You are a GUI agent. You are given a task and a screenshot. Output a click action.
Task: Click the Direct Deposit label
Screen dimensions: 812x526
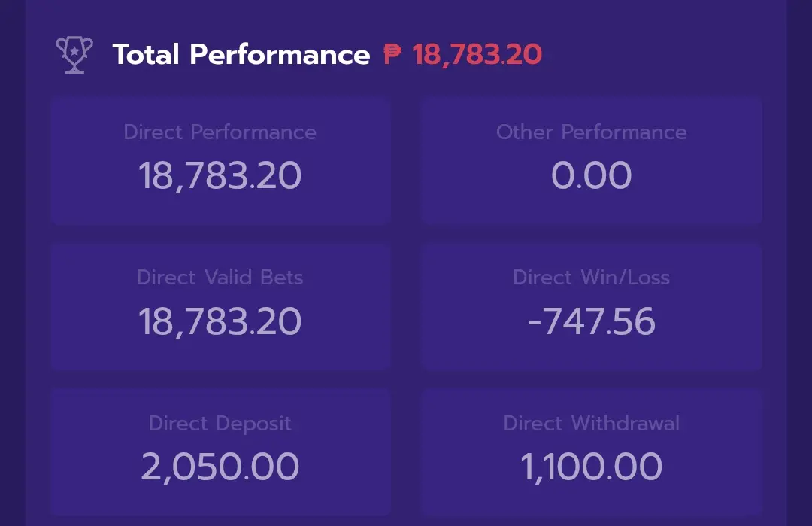(220, 424)
